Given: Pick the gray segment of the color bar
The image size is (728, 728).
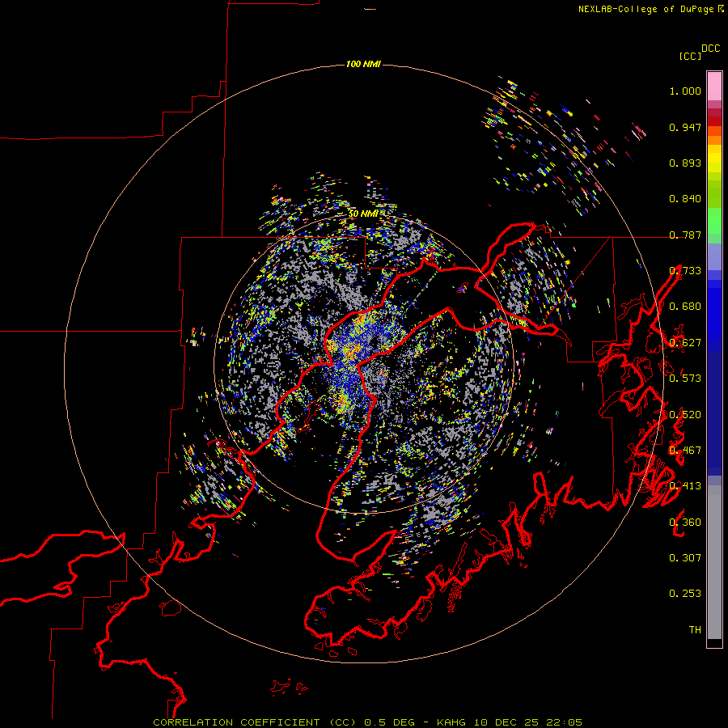Looking at the screenshot, I should (x=714, y=562).
